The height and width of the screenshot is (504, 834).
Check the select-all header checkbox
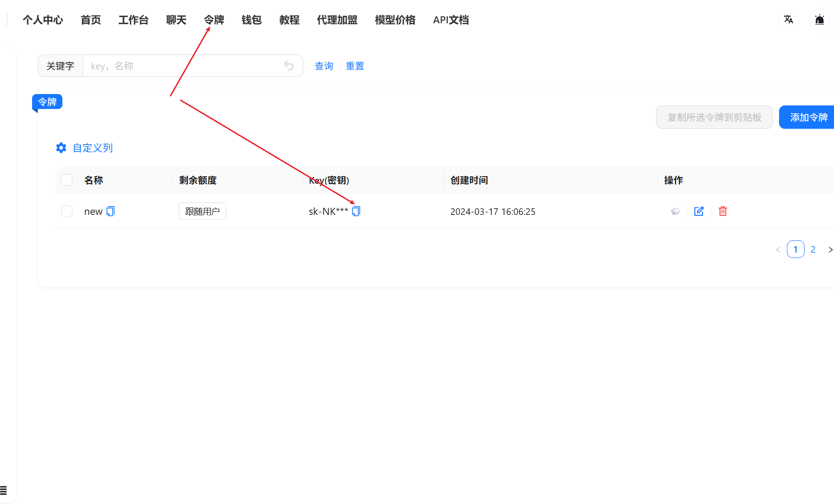(x=67, y=180)
